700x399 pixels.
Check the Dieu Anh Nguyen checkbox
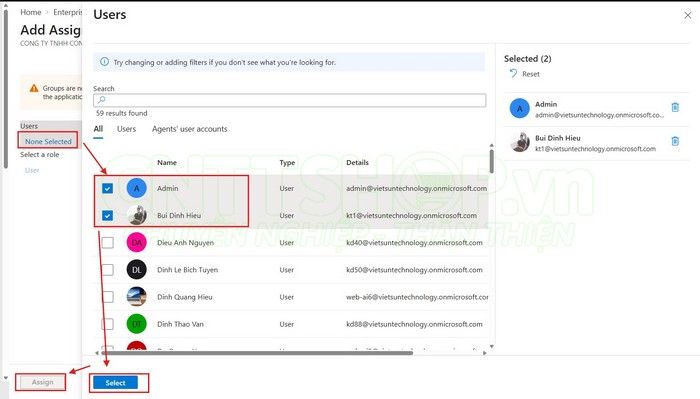(x=108, y=243)
